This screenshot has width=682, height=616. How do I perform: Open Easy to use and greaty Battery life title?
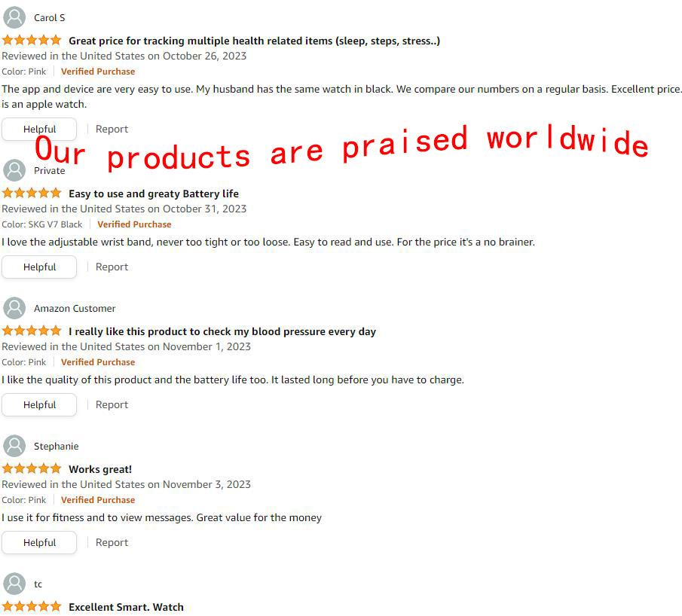coord(154,194)
